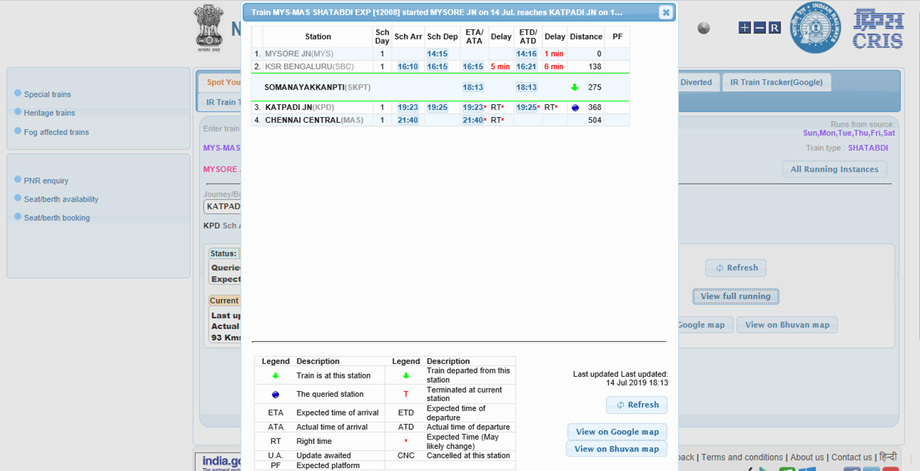The height and width of the screenshot is (471, 920).
Task: Click SHATABDI train type text
Action: [868, 148]
